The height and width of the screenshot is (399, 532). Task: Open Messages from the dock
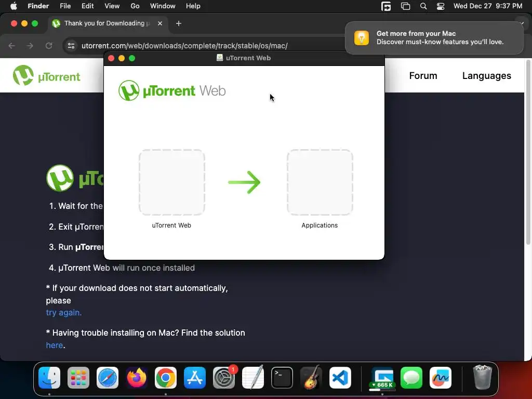411,378
